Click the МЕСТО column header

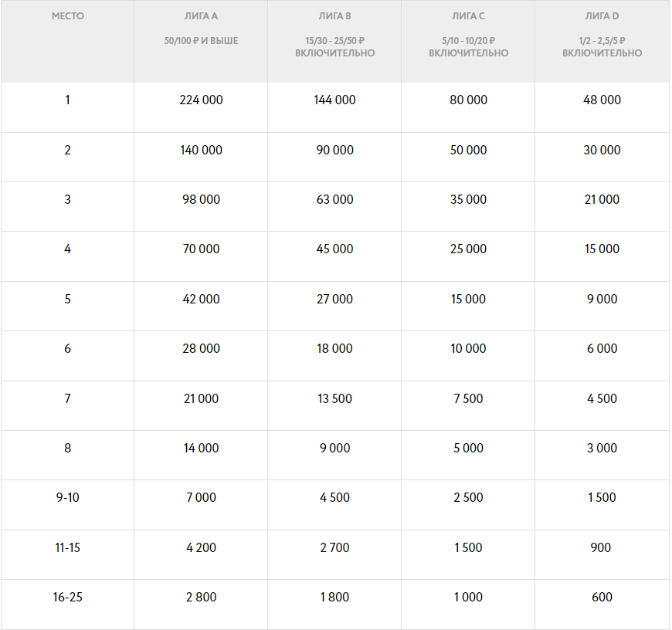pos(67,16)
